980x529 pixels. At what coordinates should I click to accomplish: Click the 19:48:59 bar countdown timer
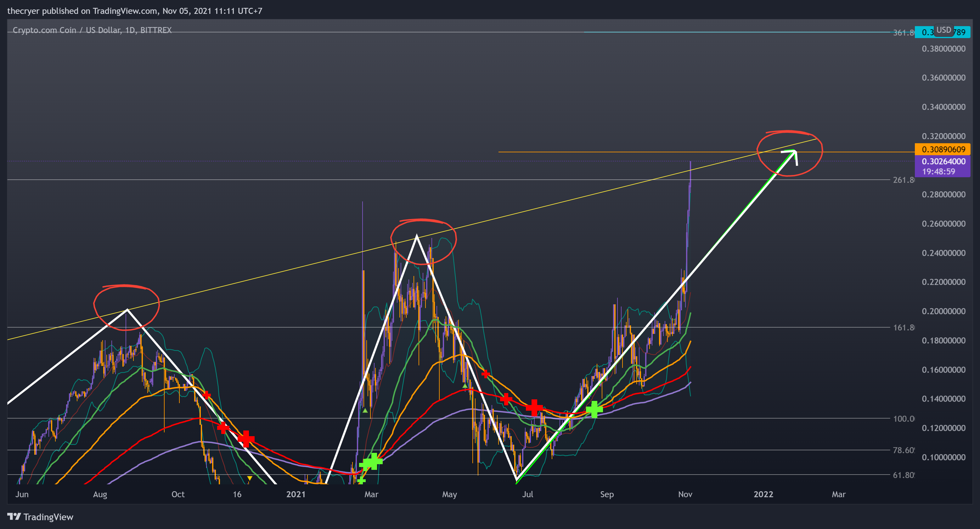[938, 172]
